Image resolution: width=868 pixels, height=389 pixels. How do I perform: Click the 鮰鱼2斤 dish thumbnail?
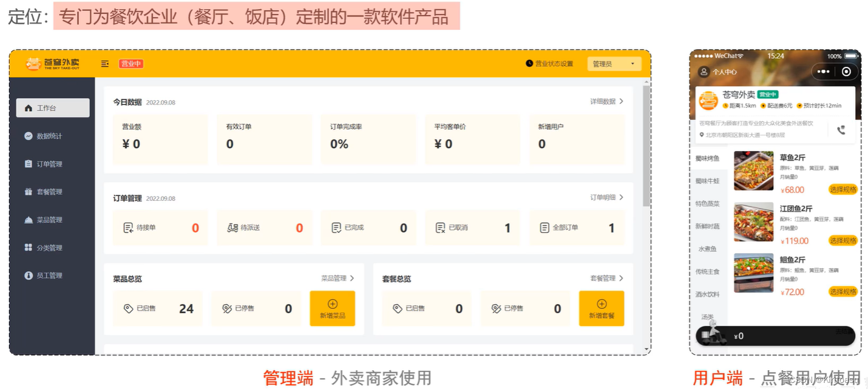(x=754, y=272)
